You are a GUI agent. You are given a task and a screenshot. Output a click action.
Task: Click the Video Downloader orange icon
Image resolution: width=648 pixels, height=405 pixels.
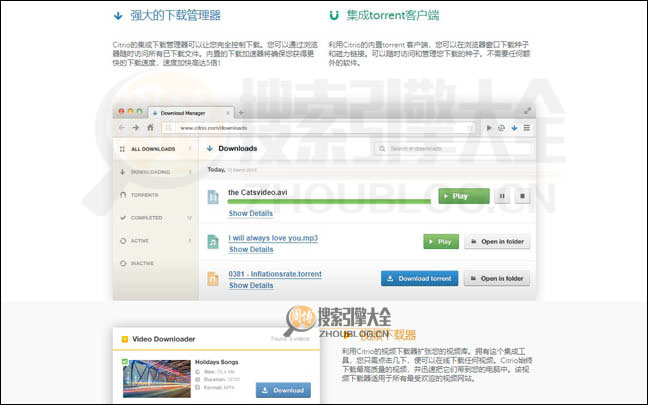tap(125, 339)
